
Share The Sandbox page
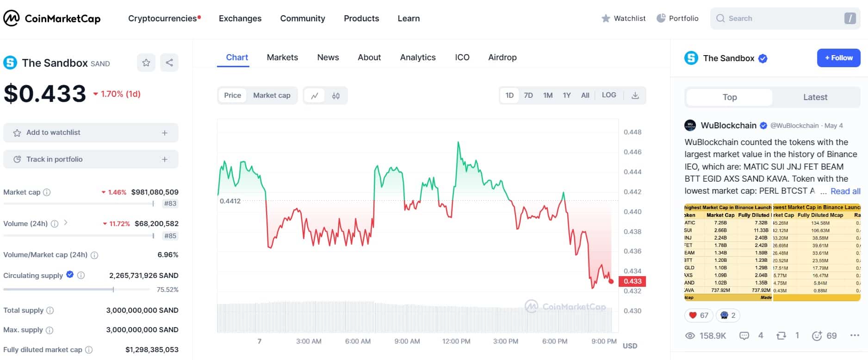click(x=169, y=63)
